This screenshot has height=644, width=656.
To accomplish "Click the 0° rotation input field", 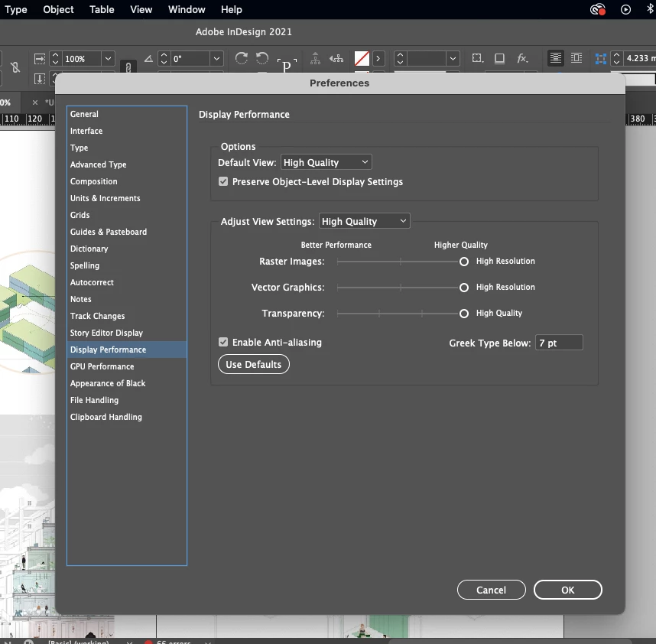I will [190, 59].
